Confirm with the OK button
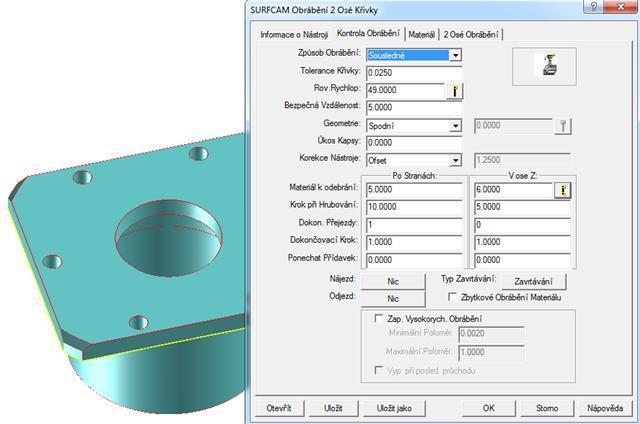Screen dimensions: 640x424 click(489, 408)
